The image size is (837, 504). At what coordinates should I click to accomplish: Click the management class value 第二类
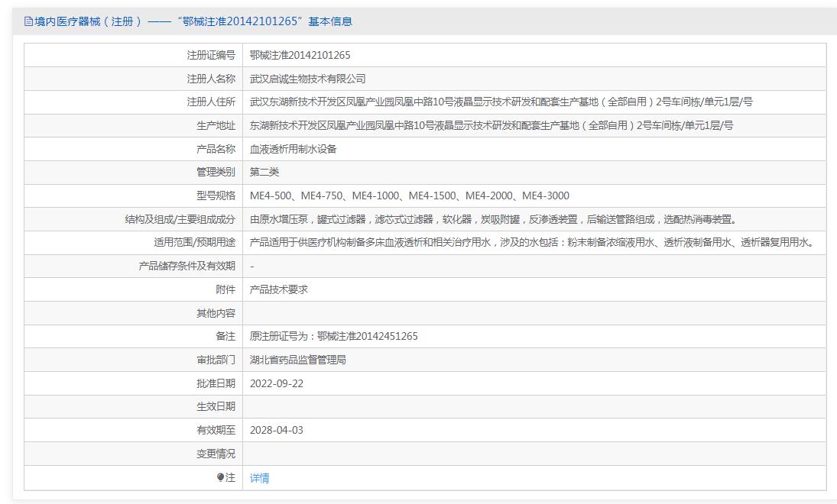[x=264, y=172]
